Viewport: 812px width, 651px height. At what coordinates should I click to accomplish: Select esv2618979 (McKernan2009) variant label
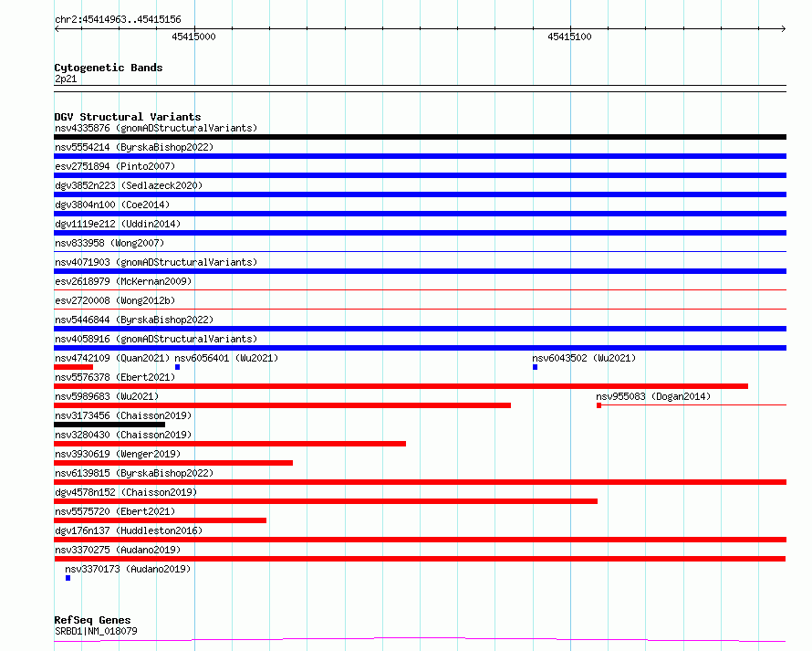pos(123,281)
